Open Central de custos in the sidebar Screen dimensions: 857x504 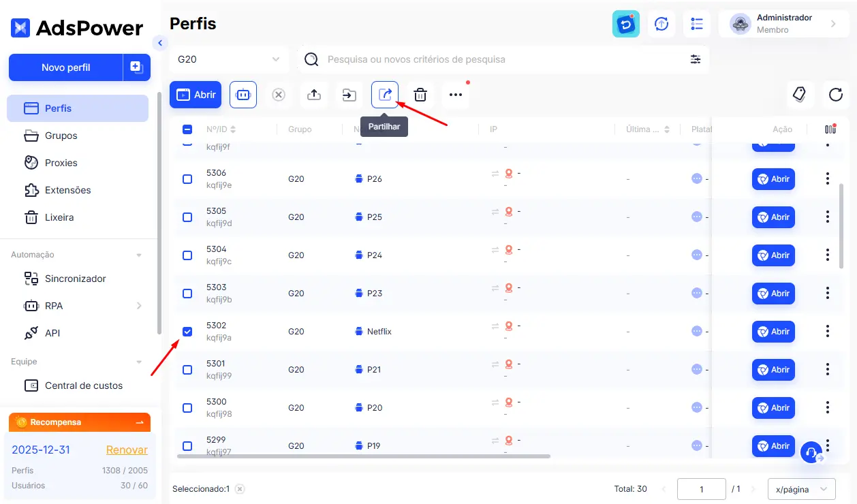[78, 385]
